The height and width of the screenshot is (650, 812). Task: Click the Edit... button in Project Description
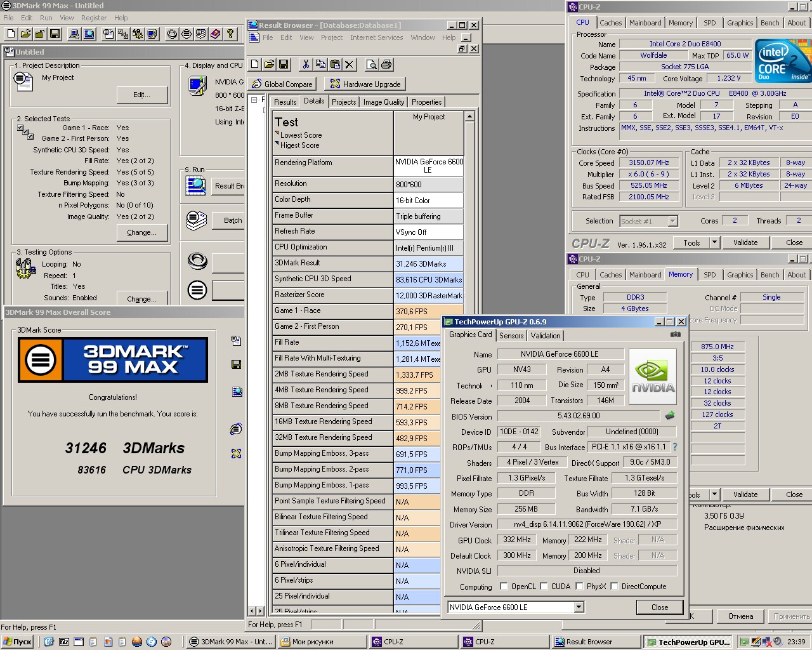pos(142,95)
